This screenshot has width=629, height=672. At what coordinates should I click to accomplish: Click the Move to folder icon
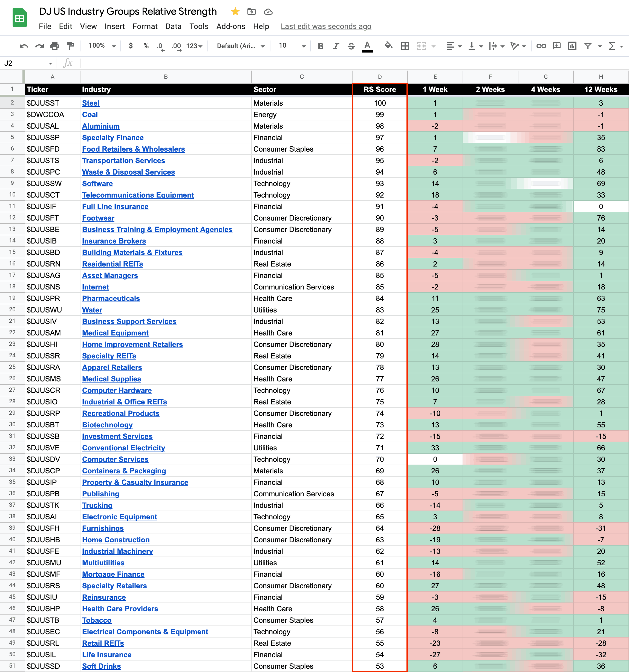(251, 12)
